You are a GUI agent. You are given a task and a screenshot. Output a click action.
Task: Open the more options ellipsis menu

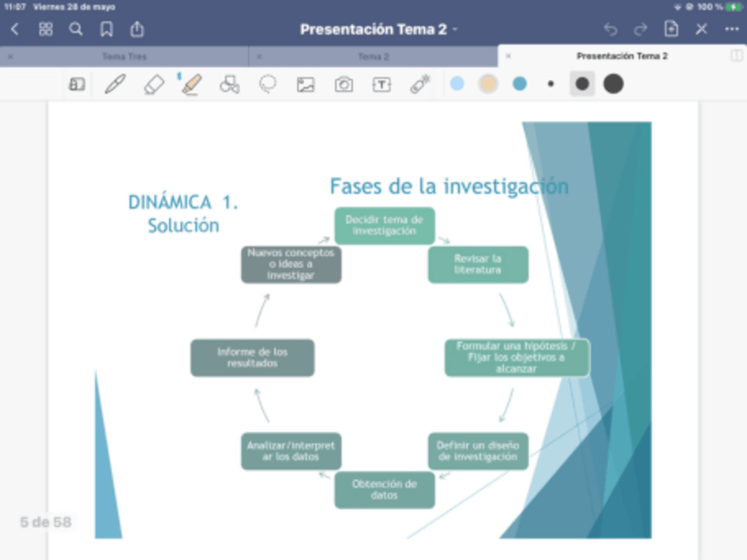(732, 30)
